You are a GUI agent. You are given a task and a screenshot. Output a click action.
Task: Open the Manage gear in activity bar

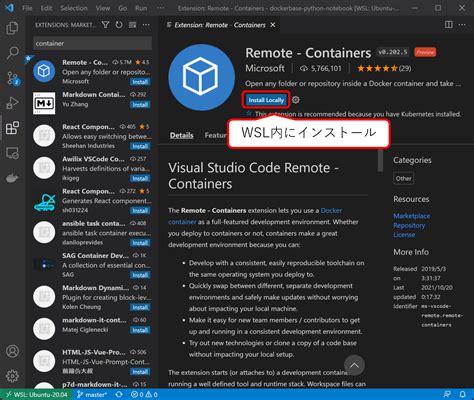[x=12, y=376]
